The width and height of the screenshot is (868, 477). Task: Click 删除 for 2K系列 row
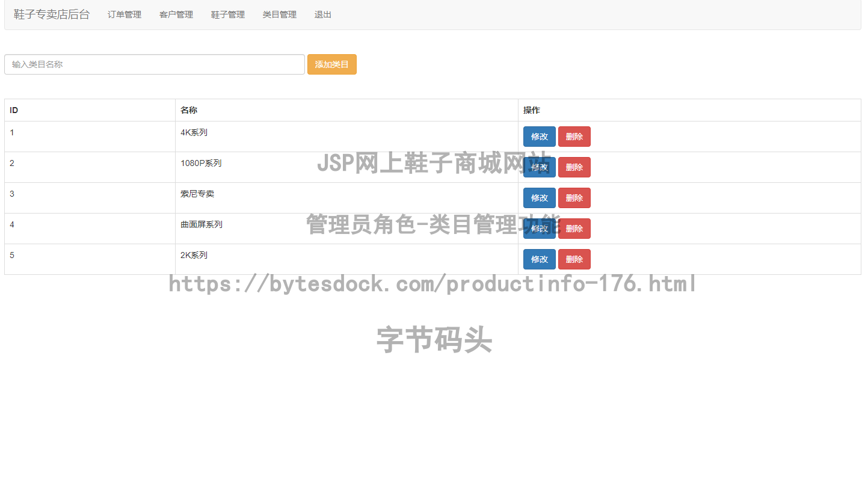(x=574, y=259)
